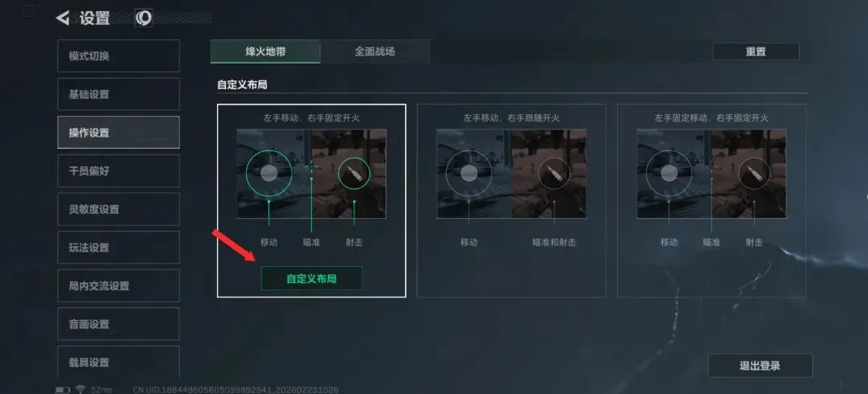
Task: Choose the 左手移动，右手固定开火 layout card
Action: [x=311, y=200]
